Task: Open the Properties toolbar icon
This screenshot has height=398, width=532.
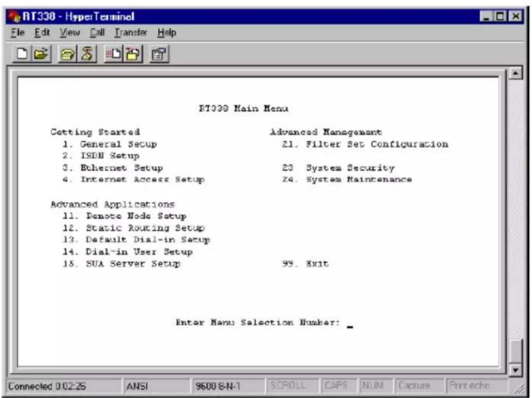Action: point(159,54)
